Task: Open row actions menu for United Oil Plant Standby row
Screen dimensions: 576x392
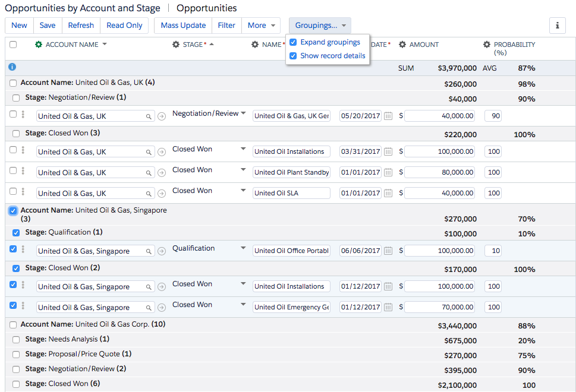Action: 23,170
